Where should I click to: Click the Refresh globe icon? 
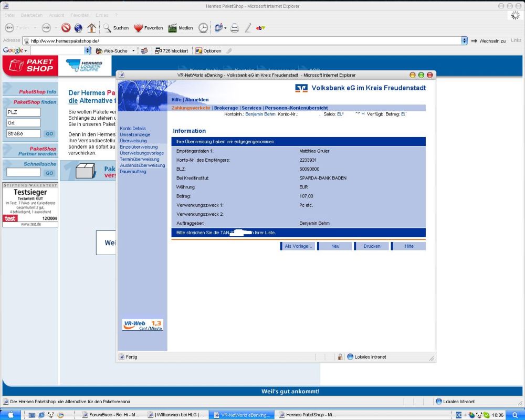(78, 28)
